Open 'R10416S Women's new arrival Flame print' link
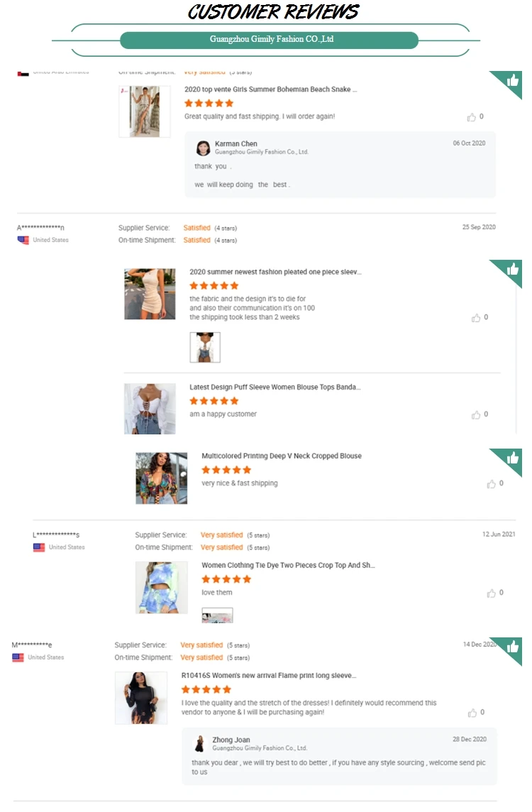Viewport: 532px width, 812px height. pos(269,676)
